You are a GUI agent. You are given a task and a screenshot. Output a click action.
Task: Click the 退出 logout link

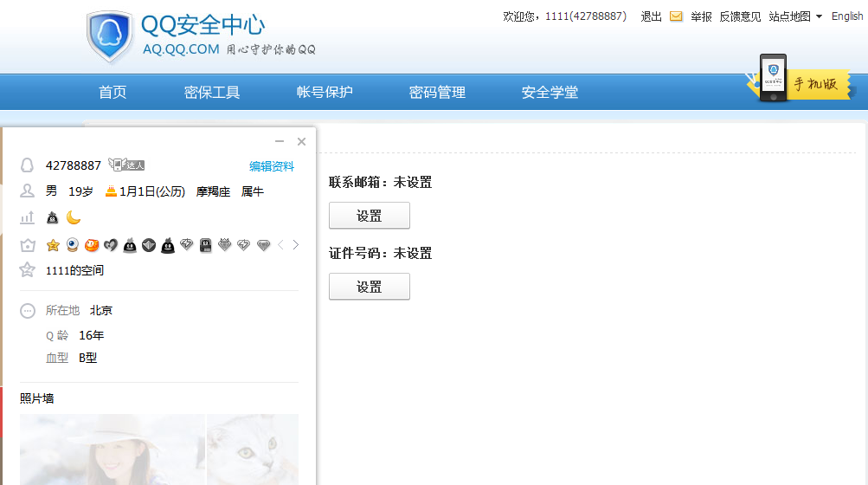coord(651,16)
